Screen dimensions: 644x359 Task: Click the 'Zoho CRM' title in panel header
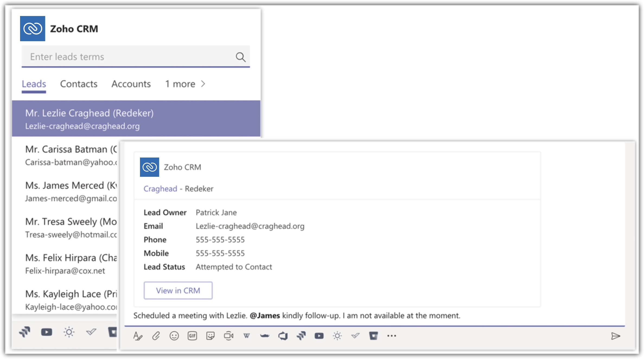[x=74, y=29]
